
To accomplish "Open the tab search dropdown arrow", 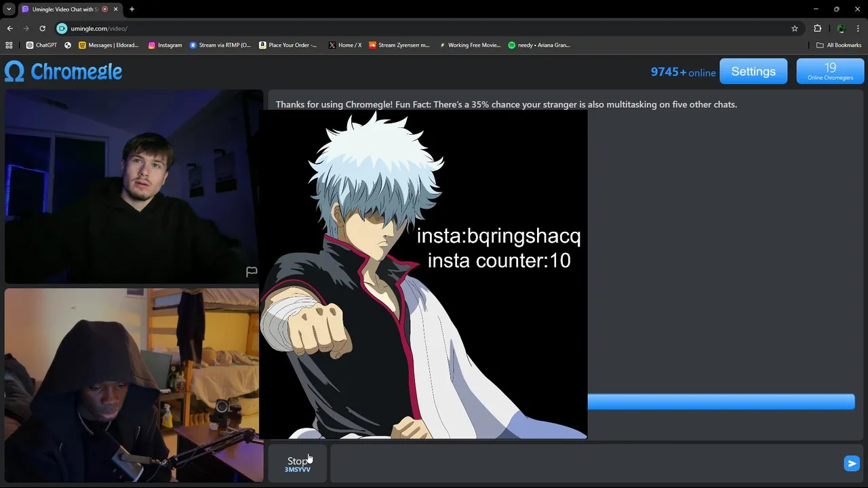I will coord(9,9).
